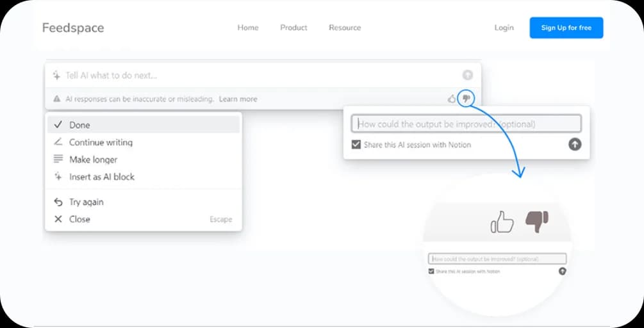Viewport: 644px width, 328px height.
Task: Click the Login link
Action: tap(504, 28)
